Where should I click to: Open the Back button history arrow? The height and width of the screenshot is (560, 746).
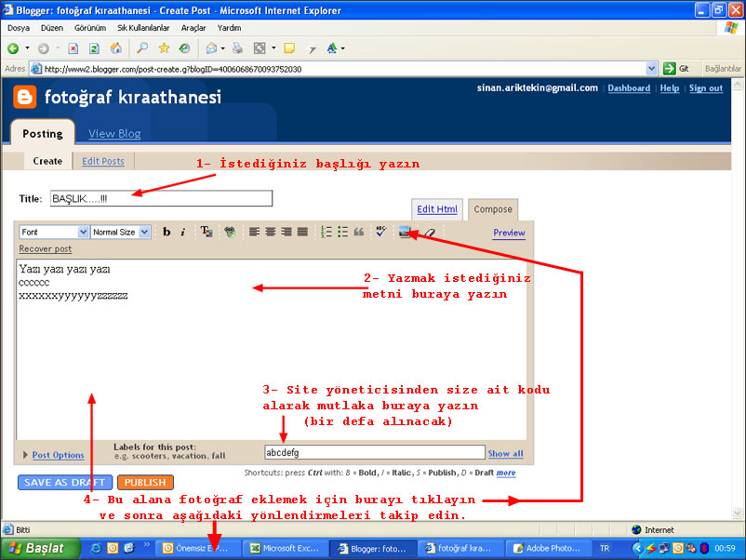pos(27,48)
